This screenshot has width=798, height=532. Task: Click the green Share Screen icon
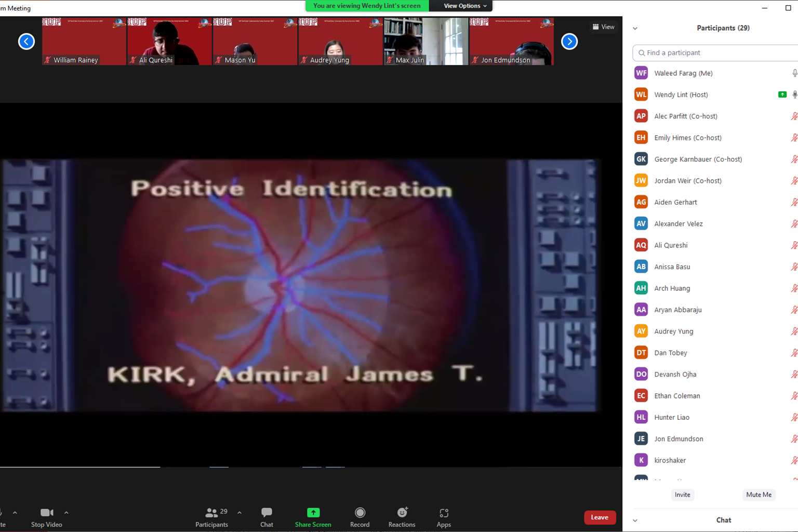pos(313,513)
